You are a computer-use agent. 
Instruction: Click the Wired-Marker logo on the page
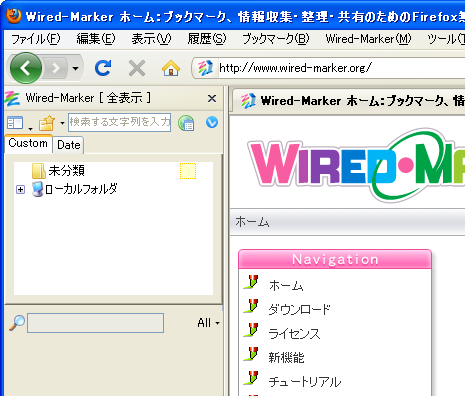[356, 164]
